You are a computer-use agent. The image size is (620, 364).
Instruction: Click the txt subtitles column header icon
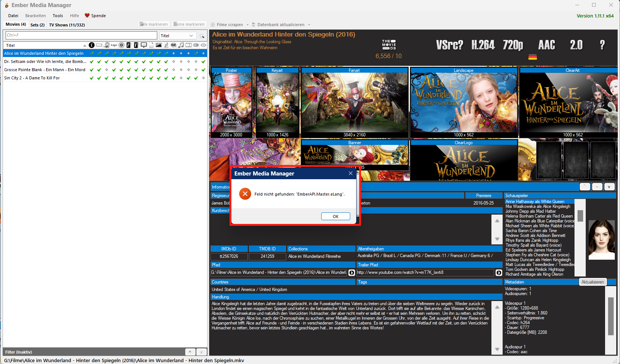click(174, 45)
